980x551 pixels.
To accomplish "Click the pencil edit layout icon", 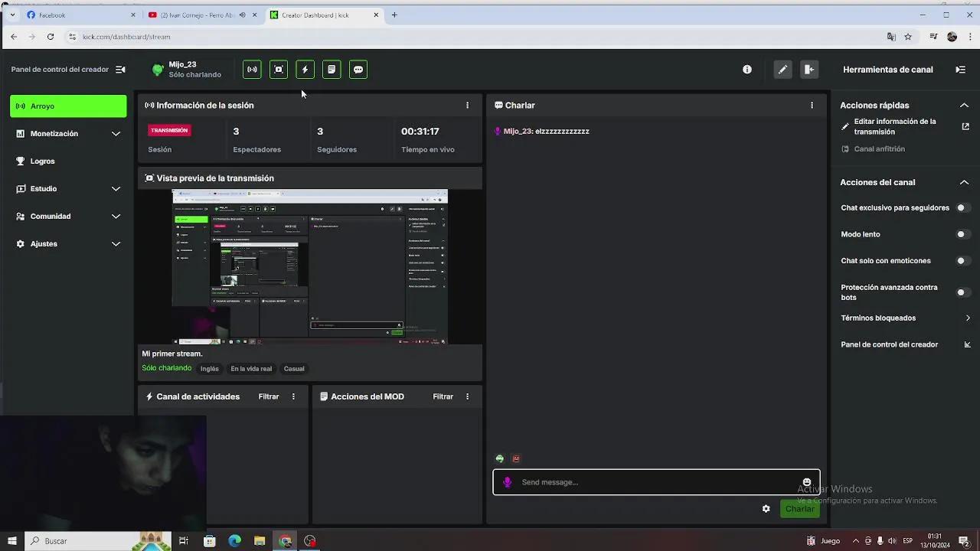I will (782, 70).
